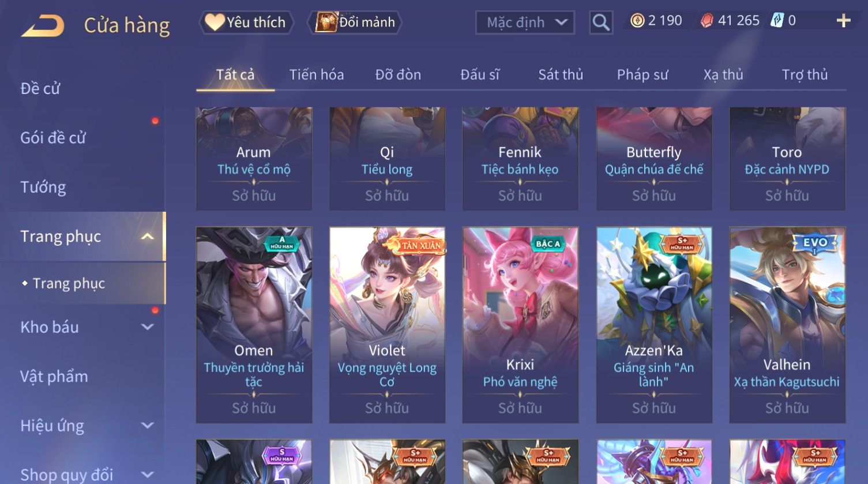
Task: Click the gold coin balance icon
Action: pyautogui.click(x=637, y=21)
